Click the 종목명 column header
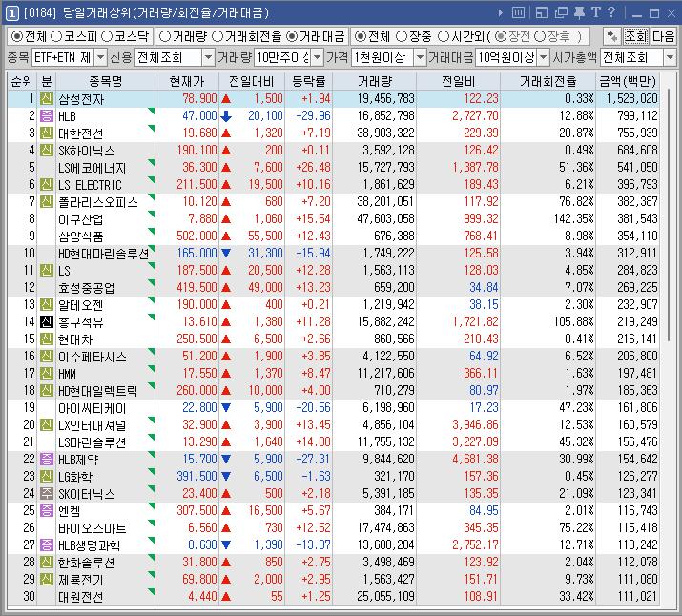This screenshot has height=616, width=682. click(x=105, y=81)
